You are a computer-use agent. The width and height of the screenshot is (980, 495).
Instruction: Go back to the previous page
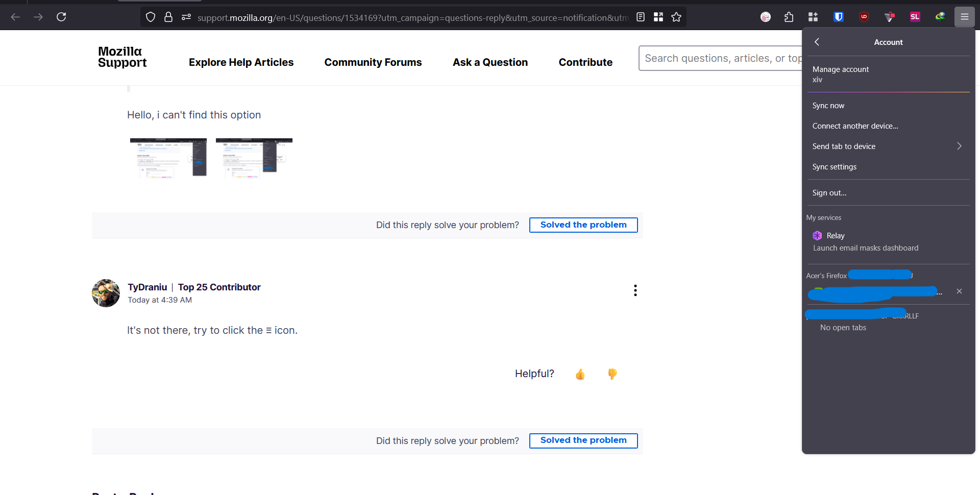(x=15, y=17)
